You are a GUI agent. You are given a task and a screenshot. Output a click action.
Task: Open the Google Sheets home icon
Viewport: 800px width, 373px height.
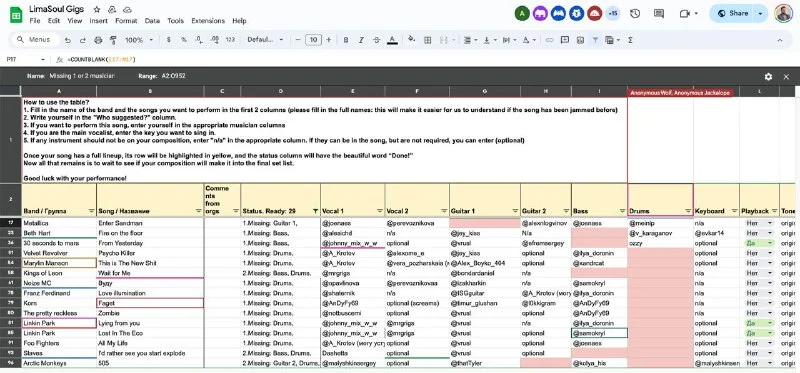[16, 14]
